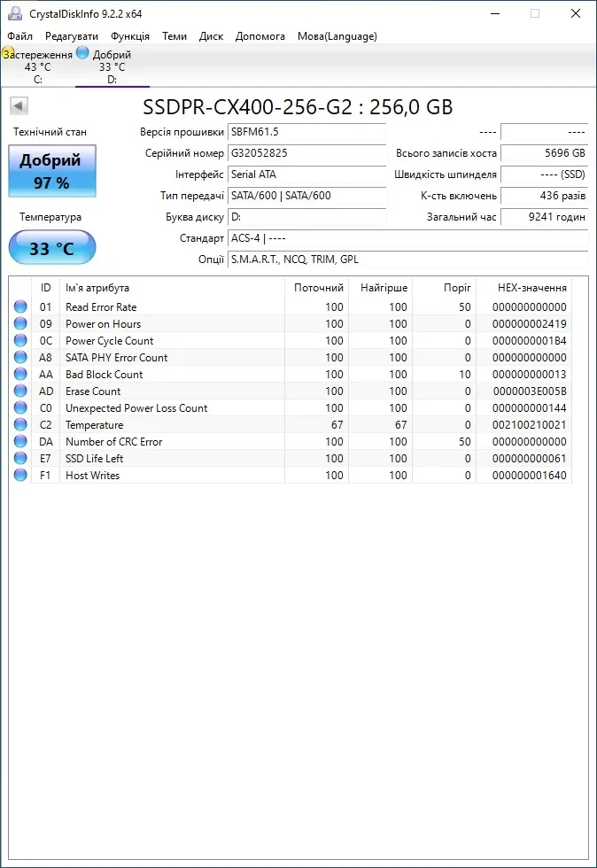Select the Power on Hours attribute name
Image resolution: width=597 pixels, height=868 pixels.
tap(103, 324)
